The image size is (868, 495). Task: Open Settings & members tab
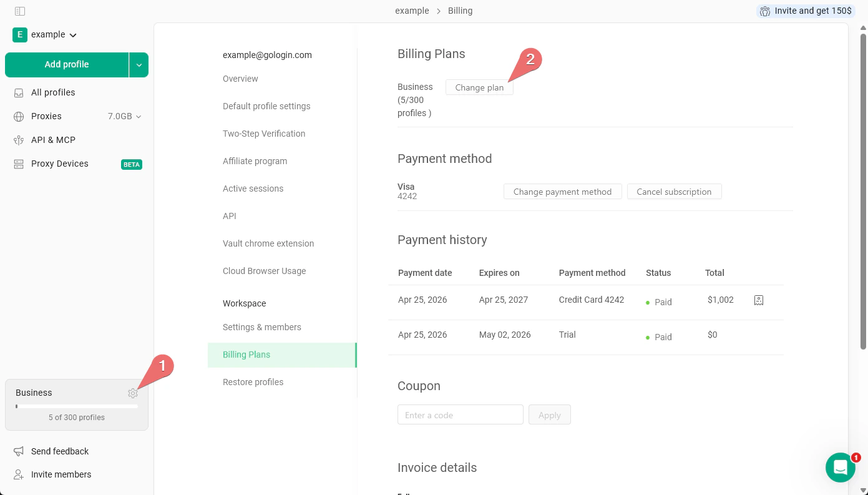(x=262, y=327)
